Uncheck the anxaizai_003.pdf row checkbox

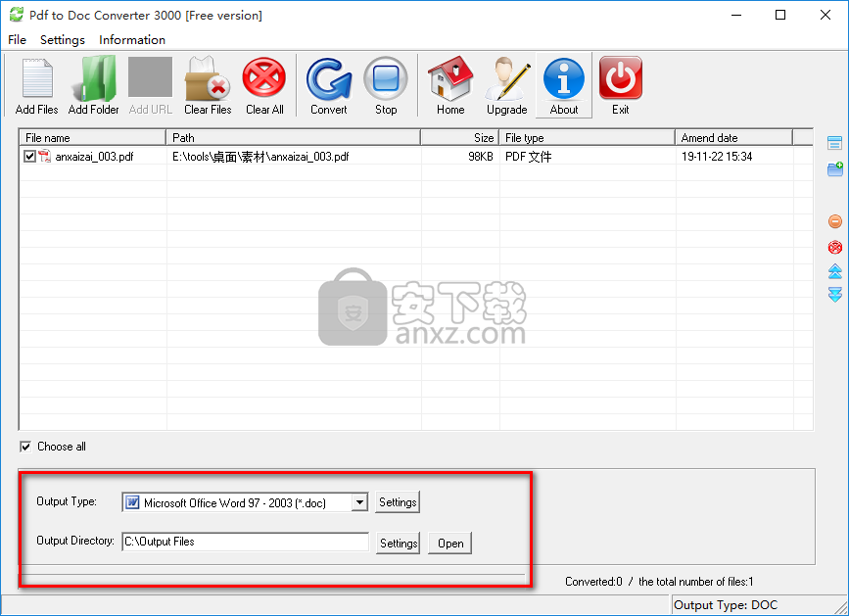click(29, 157)
